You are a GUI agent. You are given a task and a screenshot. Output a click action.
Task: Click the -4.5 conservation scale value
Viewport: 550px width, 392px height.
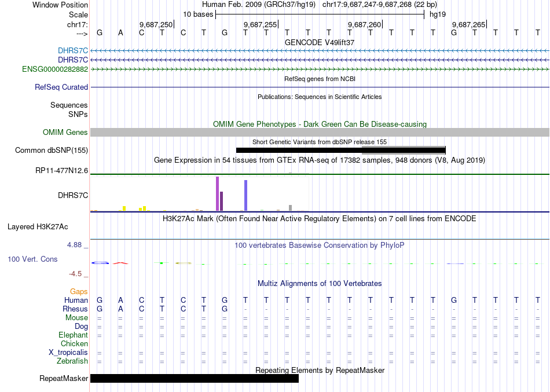(75, 274)
